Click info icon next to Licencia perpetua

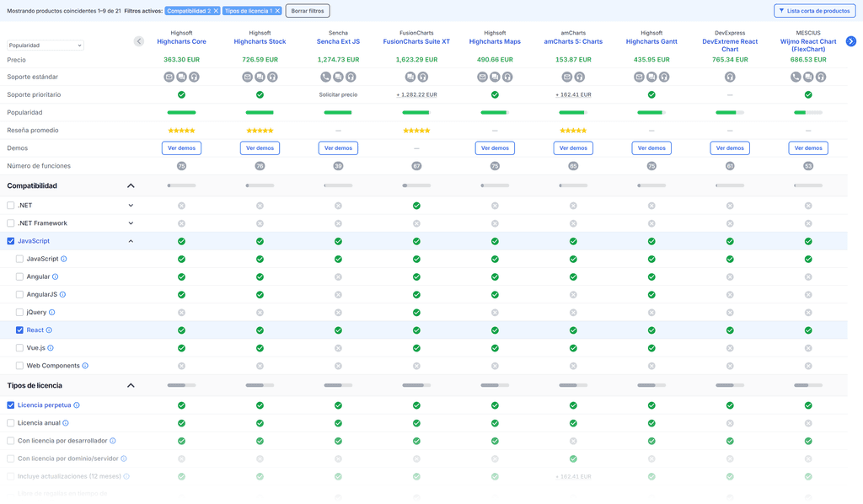(x=77, y=405)
